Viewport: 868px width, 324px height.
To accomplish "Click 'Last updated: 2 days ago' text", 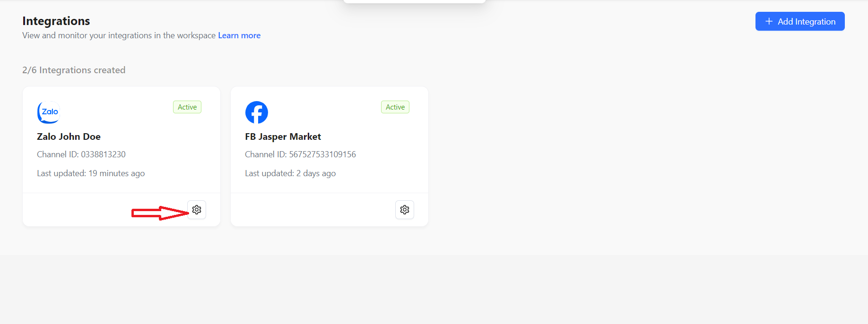I will pos(290,173).
